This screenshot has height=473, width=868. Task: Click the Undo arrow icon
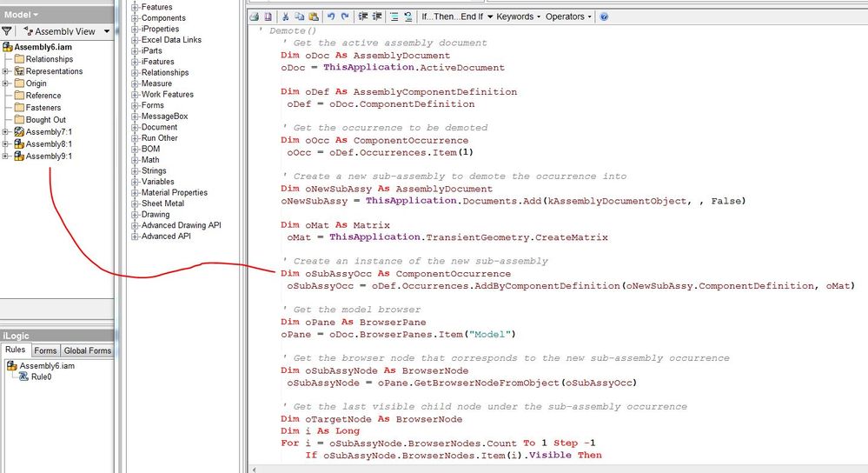tap(331, 17)
